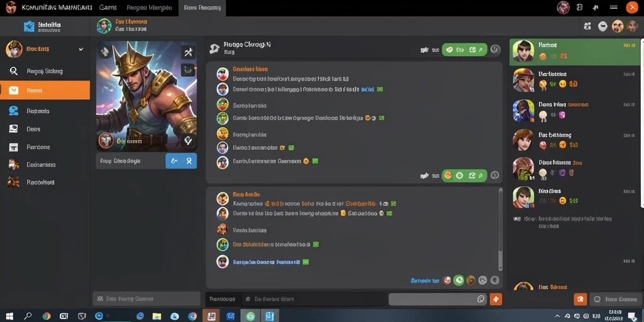
Task: Click the blue link text in the last chat message
Action: tap(267, 262)
